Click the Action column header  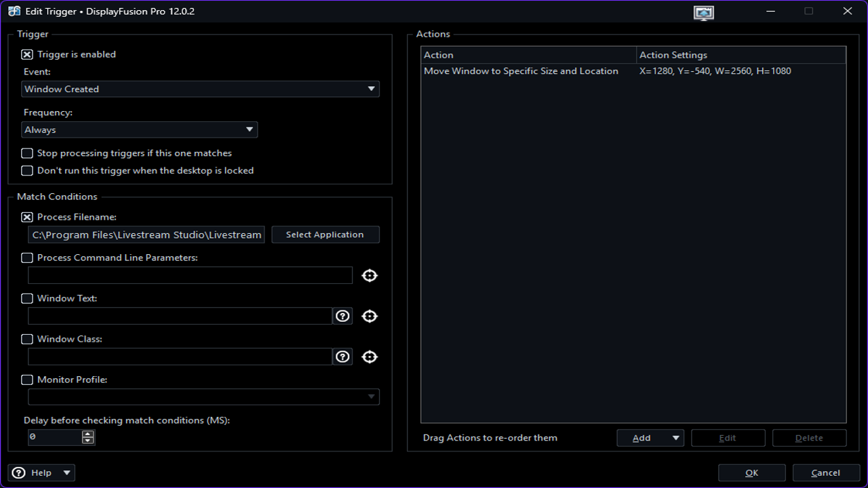click(x=529, y=55)
